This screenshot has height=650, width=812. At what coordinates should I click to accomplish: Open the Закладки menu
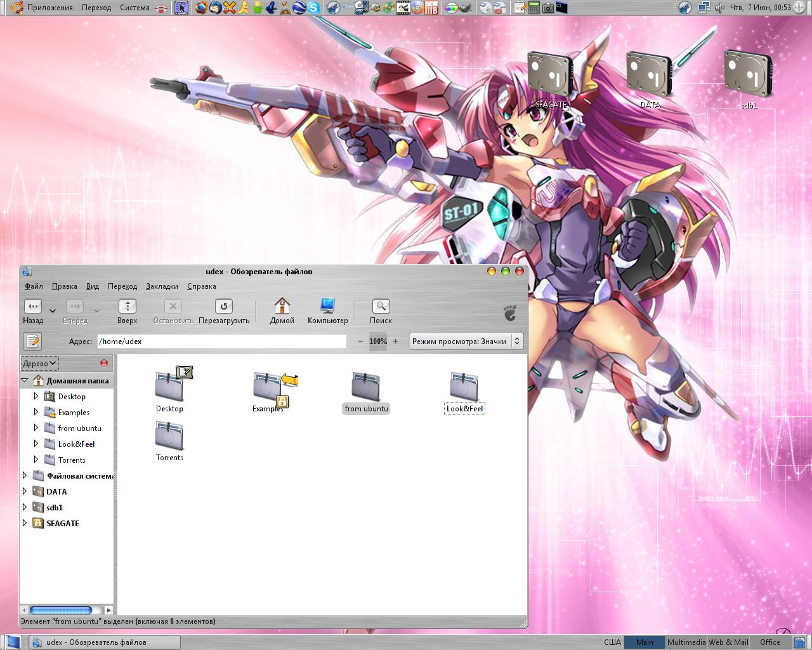tap(162, 286)
